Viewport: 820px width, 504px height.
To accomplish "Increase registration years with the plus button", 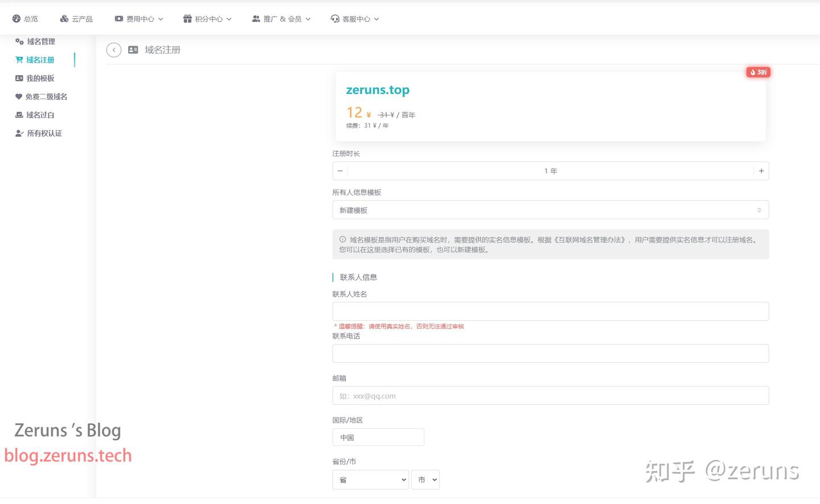I will point(761,171).
